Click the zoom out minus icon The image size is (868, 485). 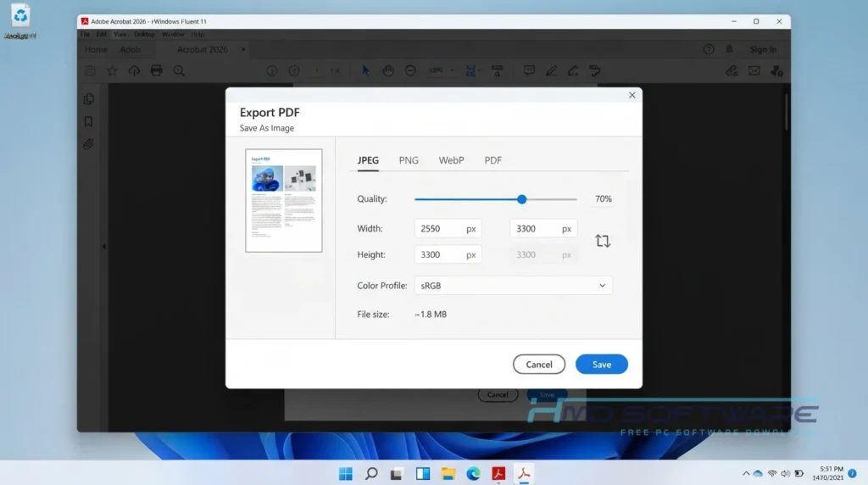pyautogui.click(x=410, y=71)
